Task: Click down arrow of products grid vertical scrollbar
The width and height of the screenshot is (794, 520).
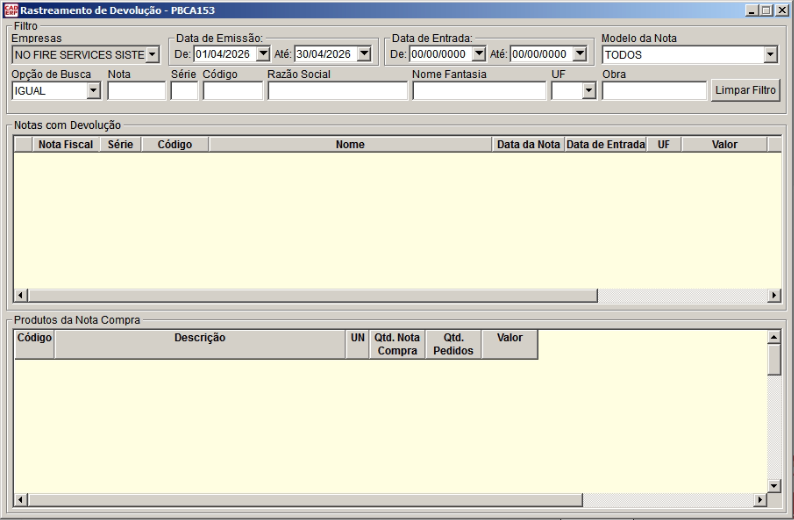Action: click(x=774, y=486)
